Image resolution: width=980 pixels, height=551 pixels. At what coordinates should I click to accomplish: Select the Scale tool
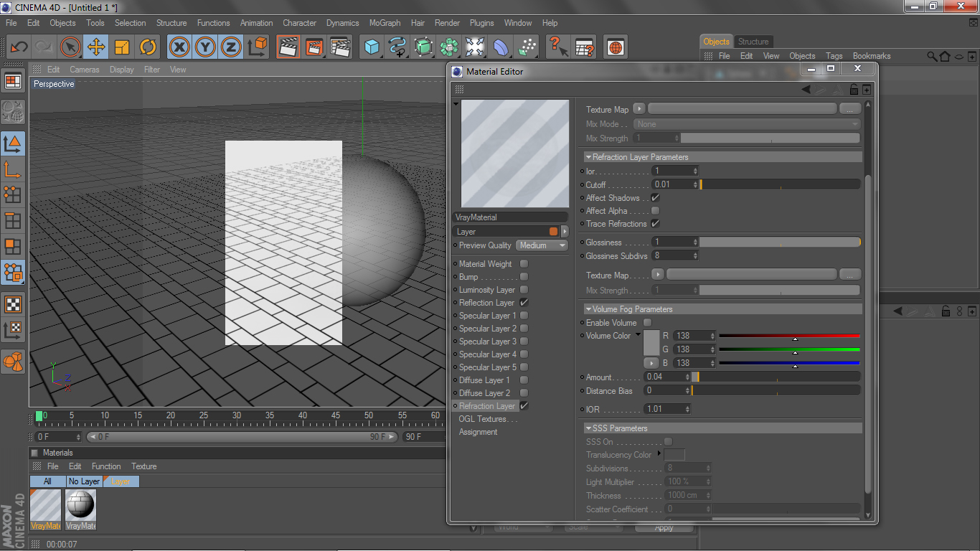click(122, 47)
